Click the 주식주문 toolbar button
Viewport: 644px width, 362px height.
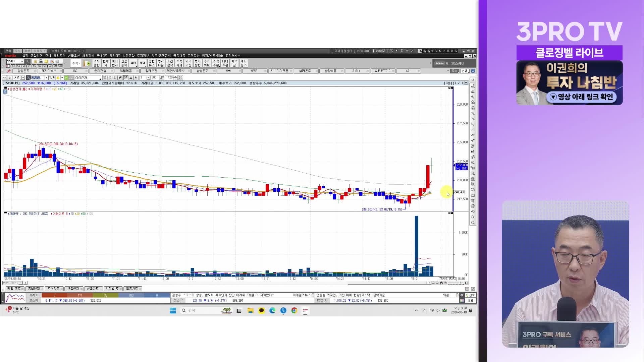coord(216,63)
